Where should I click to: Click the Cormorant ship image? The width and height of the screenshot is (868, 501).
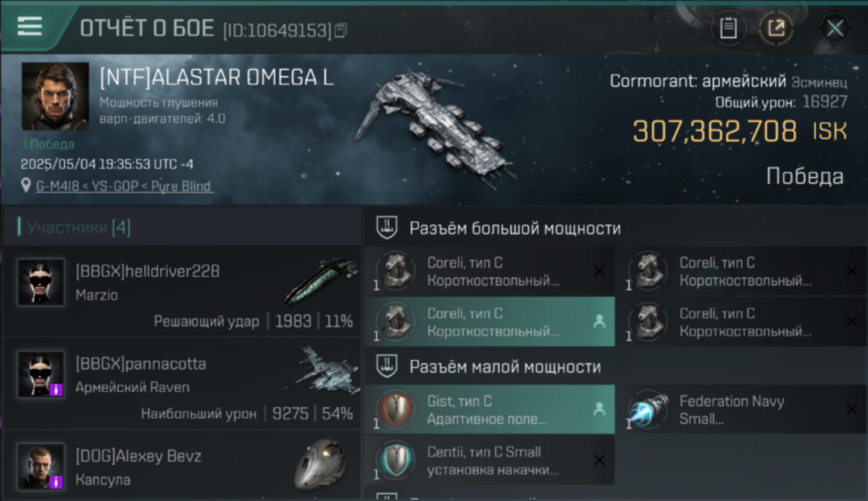tap(434, 127)
